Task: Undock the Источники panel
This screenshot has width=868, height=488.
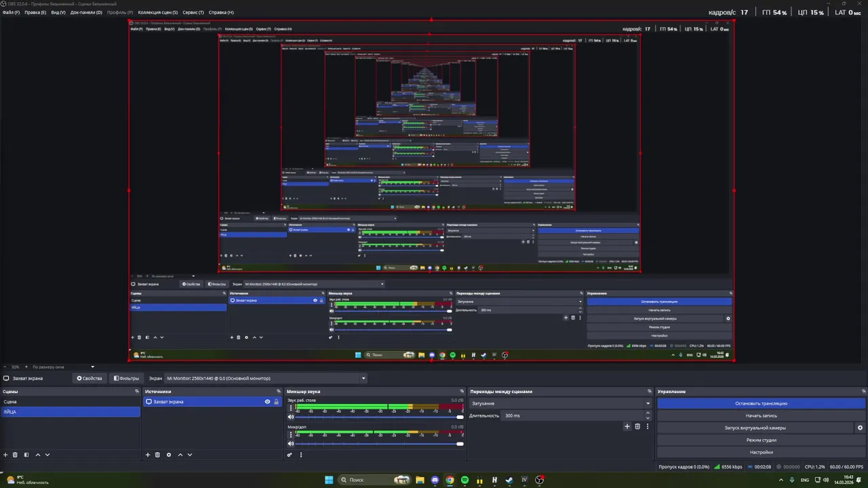Action: pyautogui.click(x=278, y=391)
